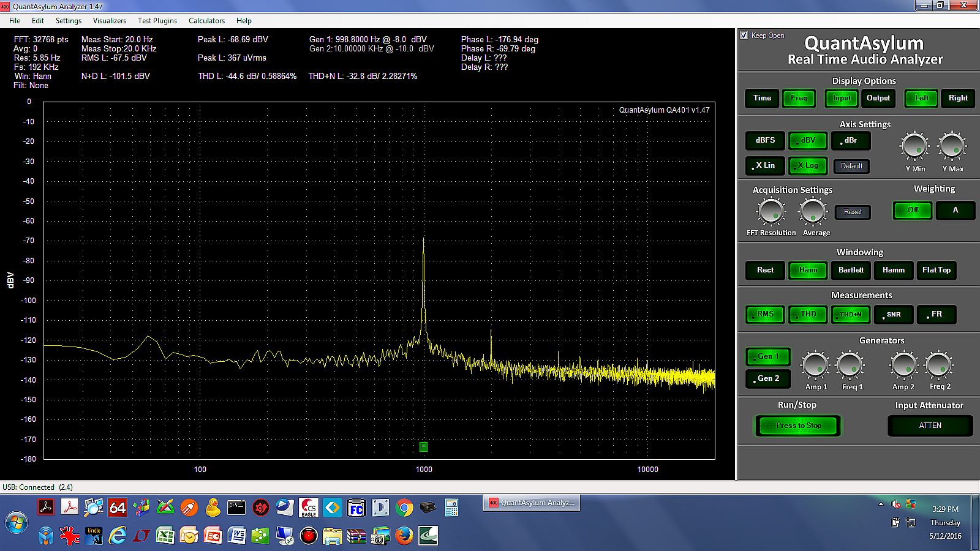Open Word from taskbar
The image size is (980, 551).
click(x=236, y=536)
